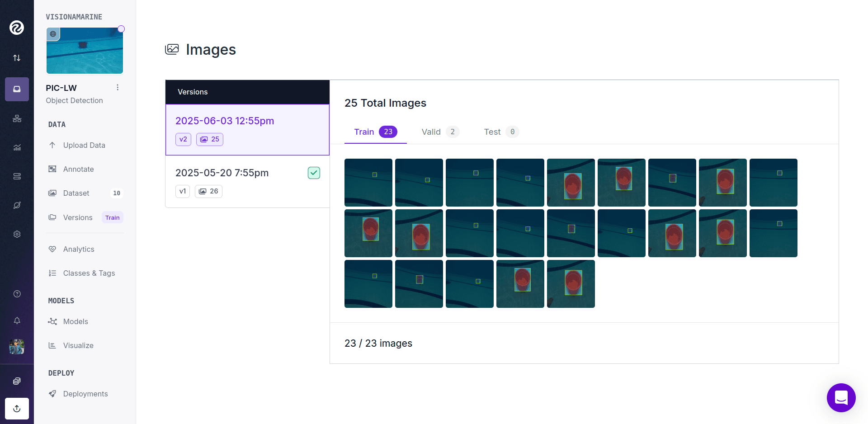
Task: Click the green checkmark on v1 version
Action: (314, 173)
